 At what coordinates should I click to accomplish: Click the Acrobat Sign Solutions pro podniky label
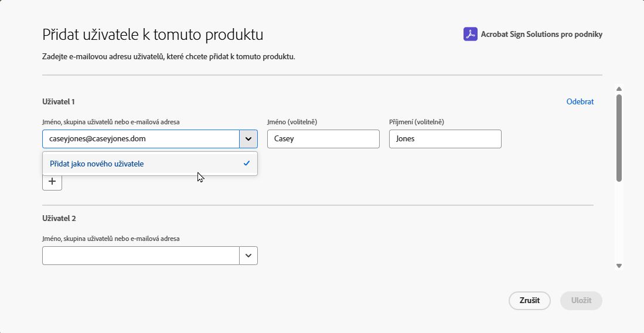tap(541, 34)
